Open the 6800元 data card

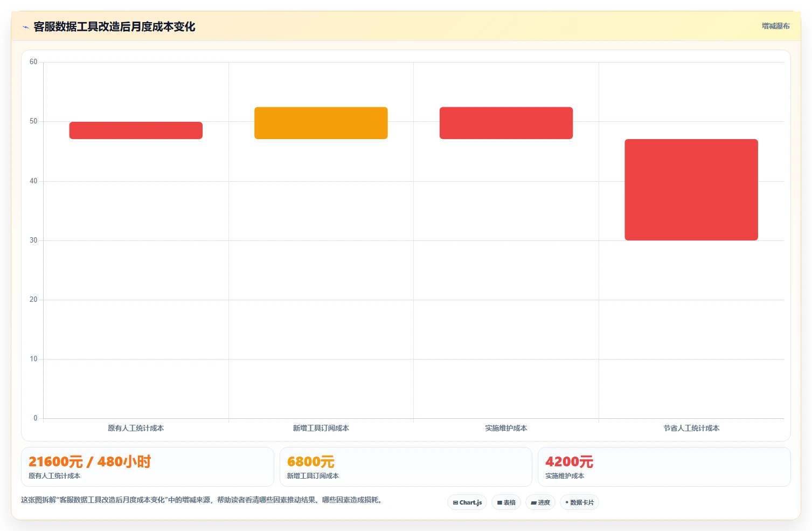click(x=406, y=467)
